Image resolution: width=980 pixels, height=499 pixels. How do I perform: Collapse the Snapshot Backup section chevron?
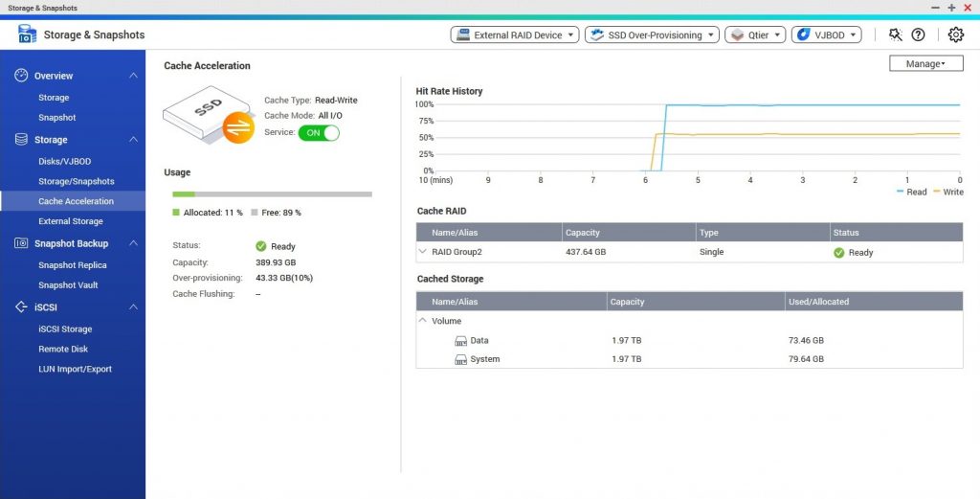click(133, 243)
